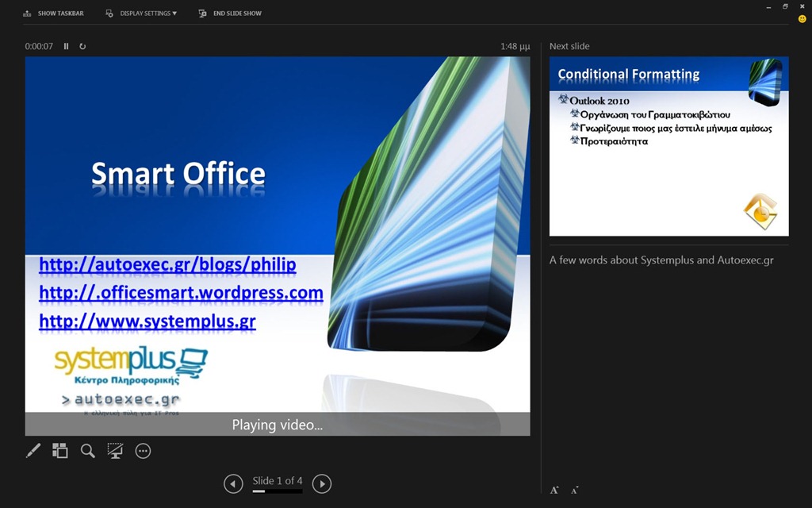This screenshot has height=508, width=812.
Task: Click the magnifier zoom into slide tool
Action: [x=87, y=451]
